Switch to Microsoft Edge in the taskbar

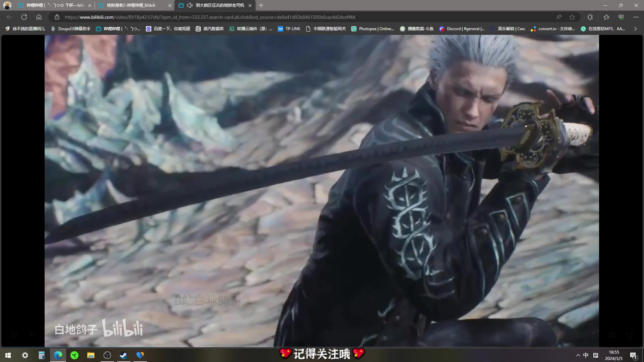click(58, 355)
